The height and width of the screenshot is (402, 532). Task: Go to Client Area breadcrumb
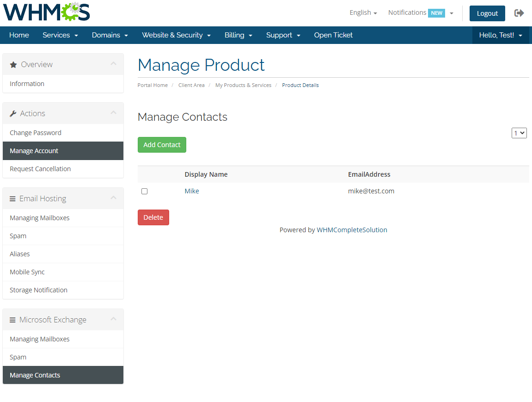point(191,85)
